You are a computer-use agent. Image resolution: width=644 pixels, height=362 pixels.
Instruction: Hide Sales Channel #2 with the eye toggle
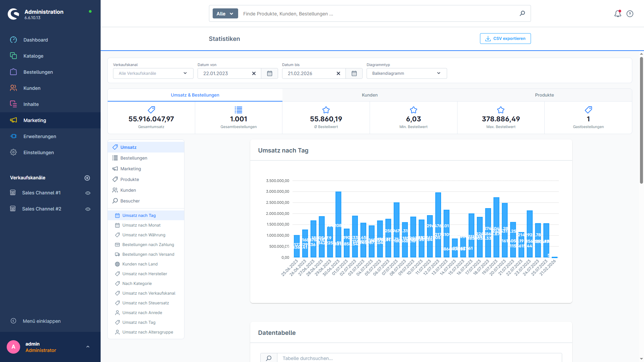tap(88, 208)
